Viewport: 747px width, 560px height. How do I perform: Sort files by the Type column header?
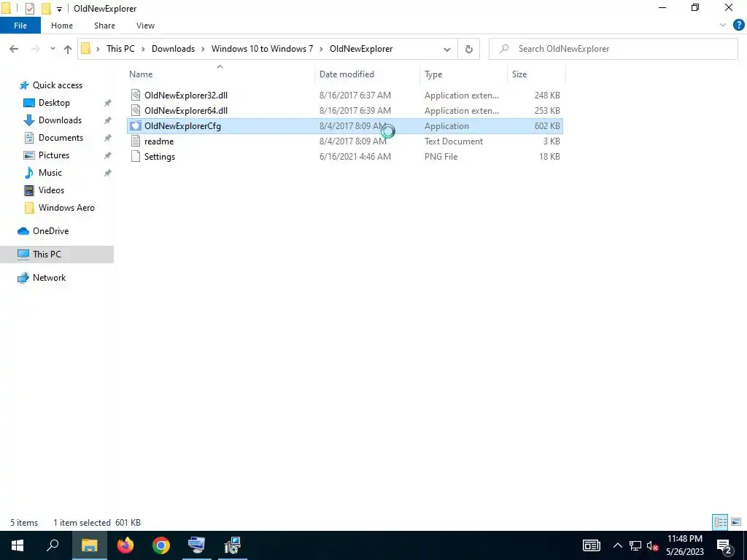pos(433,74)
